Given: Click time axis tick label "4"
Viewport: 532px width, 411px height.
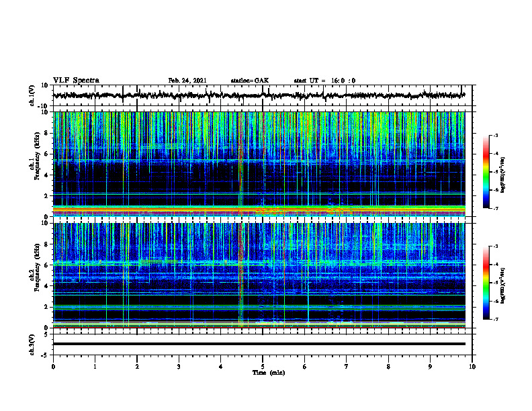Looking at the screenshot, I should (221, 367).
